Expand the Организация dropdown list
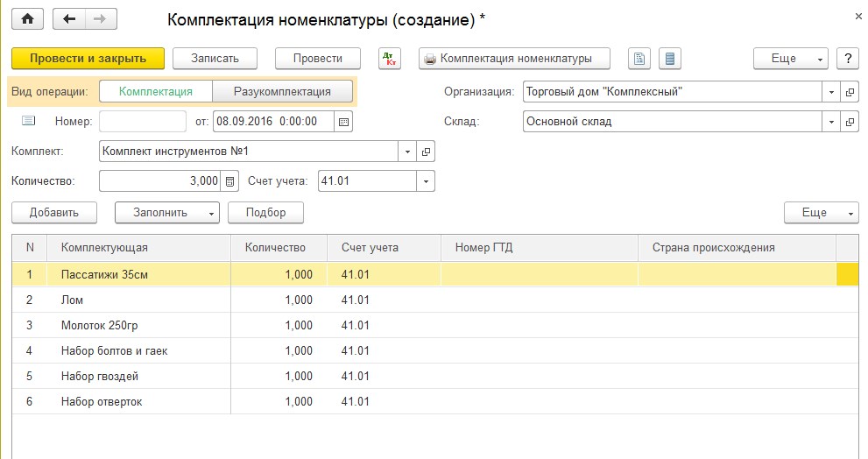 [831, 92]
